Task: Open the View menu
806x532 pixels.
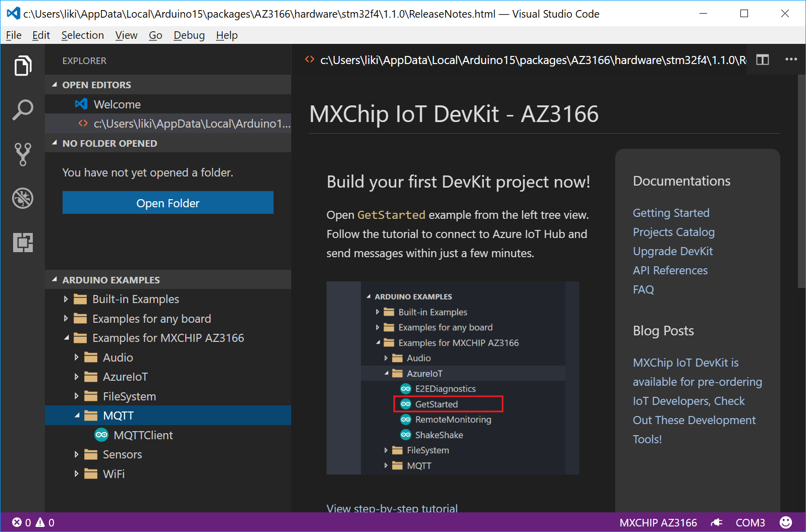Action: pos(126,35)
